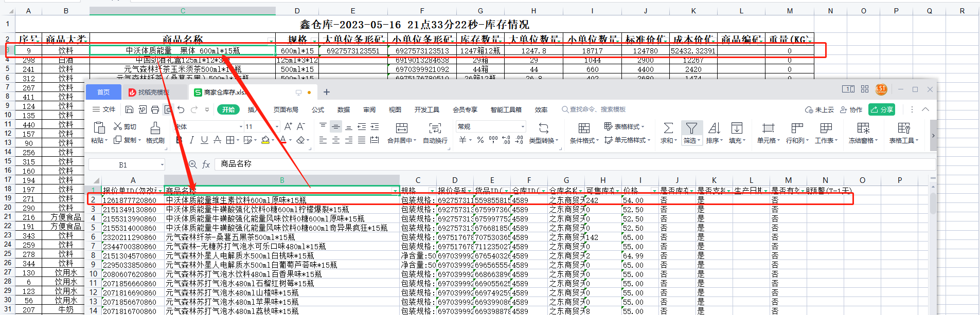Undo the last action
The image size is (980, 315).
(181, 109)
